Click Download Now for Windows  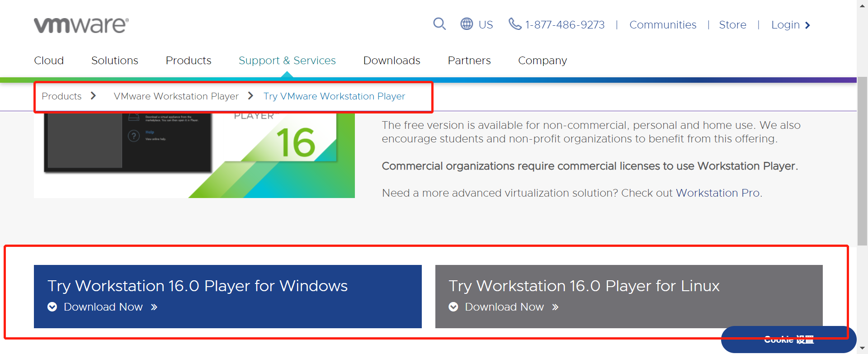103,307
